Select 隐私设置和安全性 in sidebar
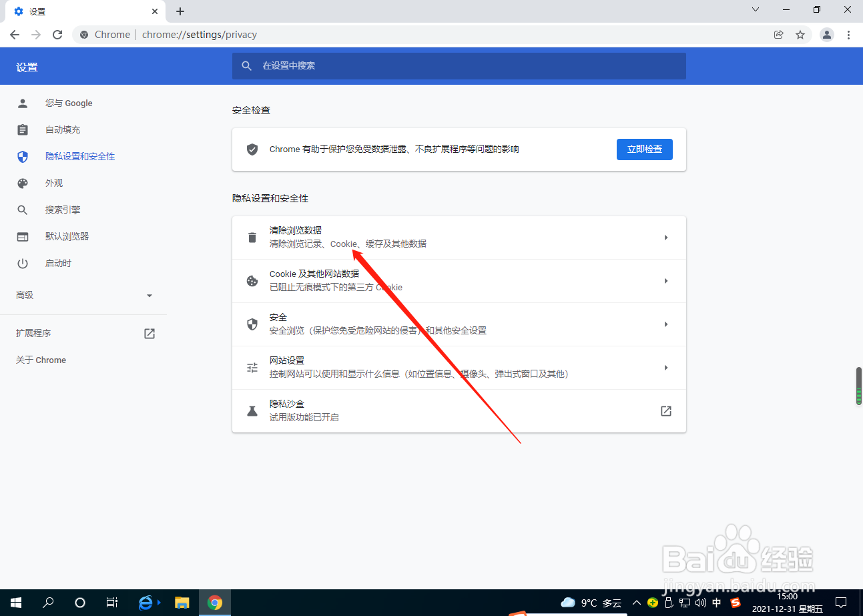Screen dimensions: 863x616 [80, 156]
